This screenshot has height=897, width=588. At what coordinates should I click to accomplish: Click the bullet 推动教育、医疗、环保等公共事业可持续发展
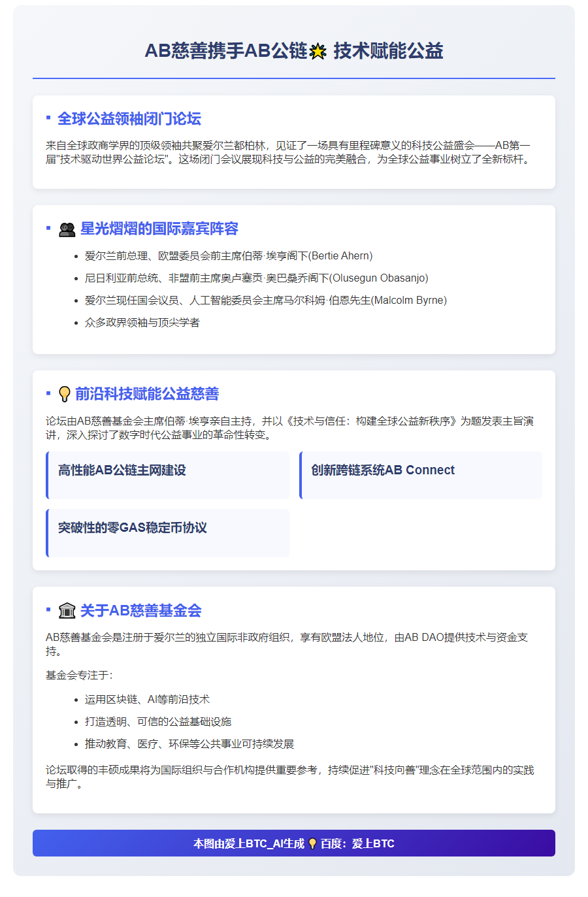click(x=189, y=744)
